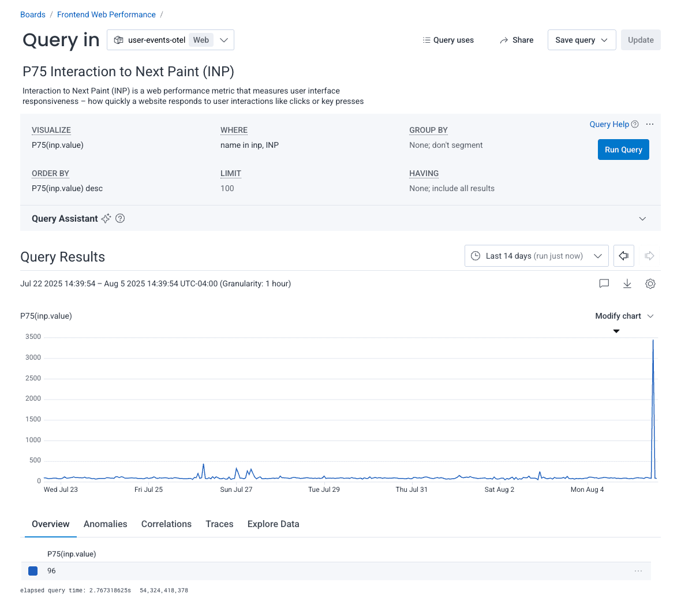Open the Last 14 days time picker
Viewport: 681px width, 616px height.
coord(536,256)
